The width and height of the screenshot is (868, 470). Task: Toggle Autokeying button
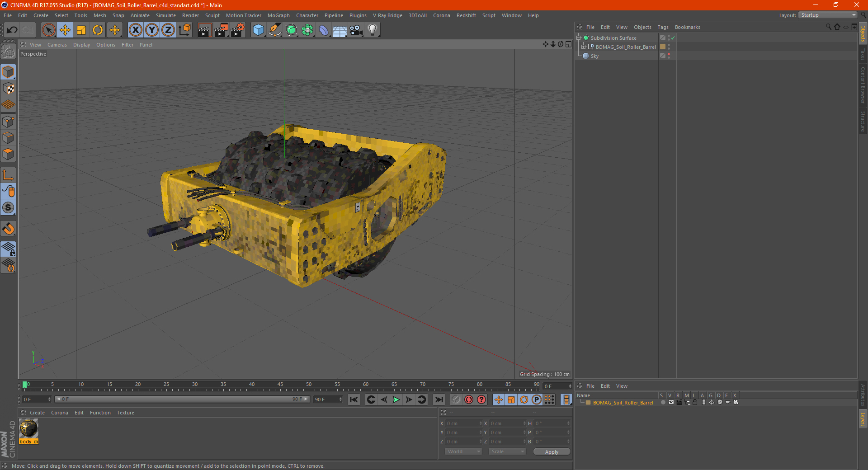coord(469,399)
